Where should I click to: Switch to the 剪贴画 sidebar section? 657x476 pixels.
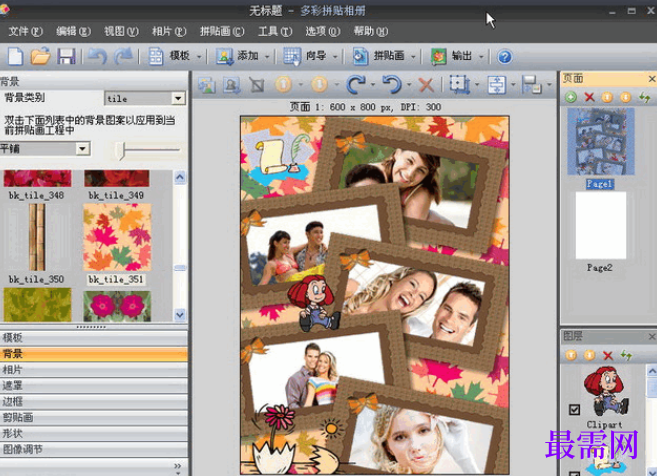tap(93, 417)
